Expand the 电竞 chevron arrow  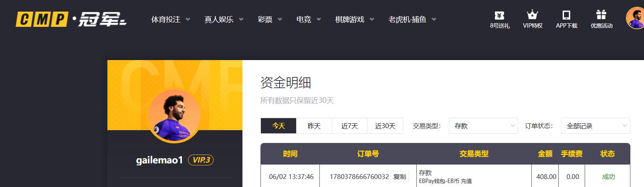pyautogui.click(x=319, y=19)
